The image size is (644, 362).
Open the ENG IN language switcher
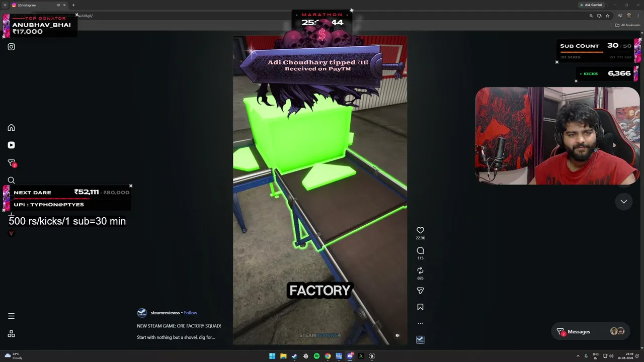coord(596,356)
